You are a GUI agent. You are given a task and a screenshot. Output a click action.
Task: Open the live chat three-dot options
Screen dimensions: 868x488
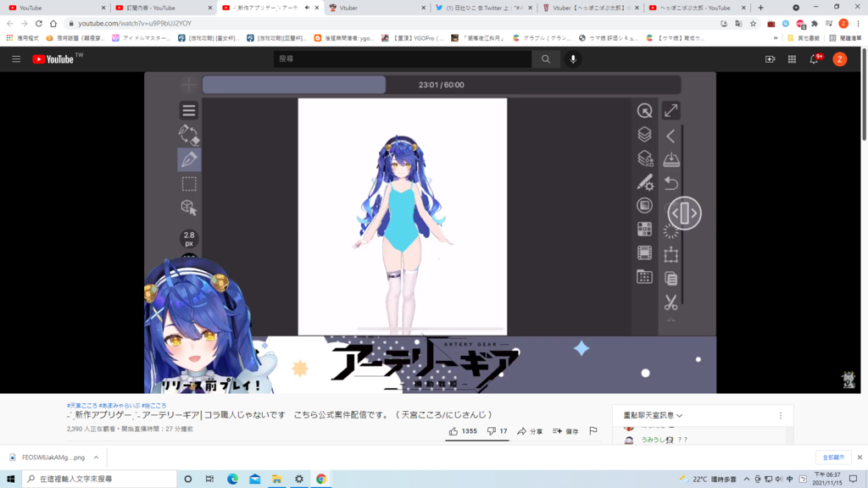click(x=781, y=415)
